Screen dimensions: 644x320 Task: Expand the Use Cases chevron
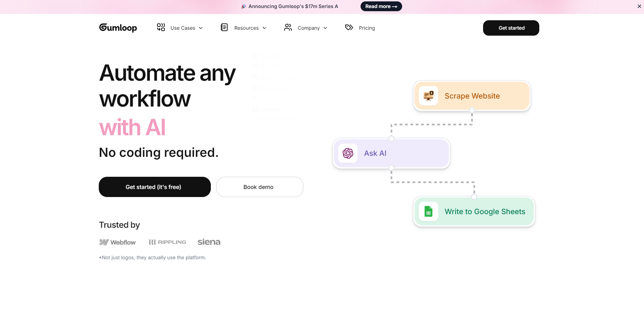click(201, 28)
